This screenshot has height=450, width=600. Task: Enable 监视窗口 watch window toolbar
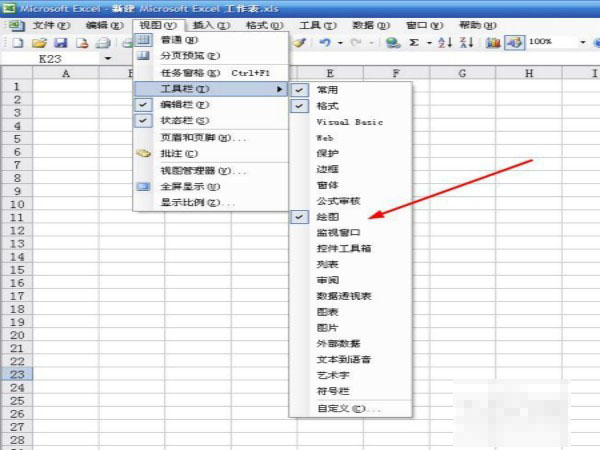[351, 233]
